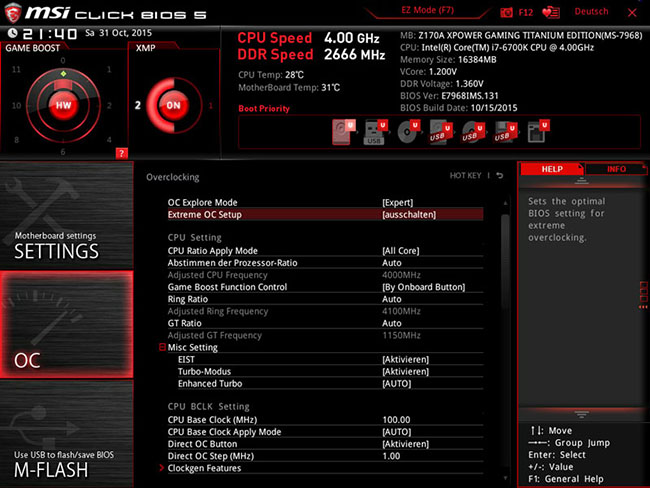The width and height of the screenshot is (650, 488).
Task: Select the plain CD/DVD boot device icon
Action: [408, 132]
